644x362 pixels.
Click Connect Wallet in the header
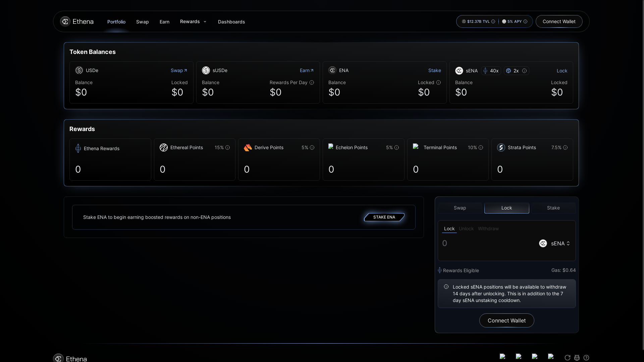coord(559,21)
